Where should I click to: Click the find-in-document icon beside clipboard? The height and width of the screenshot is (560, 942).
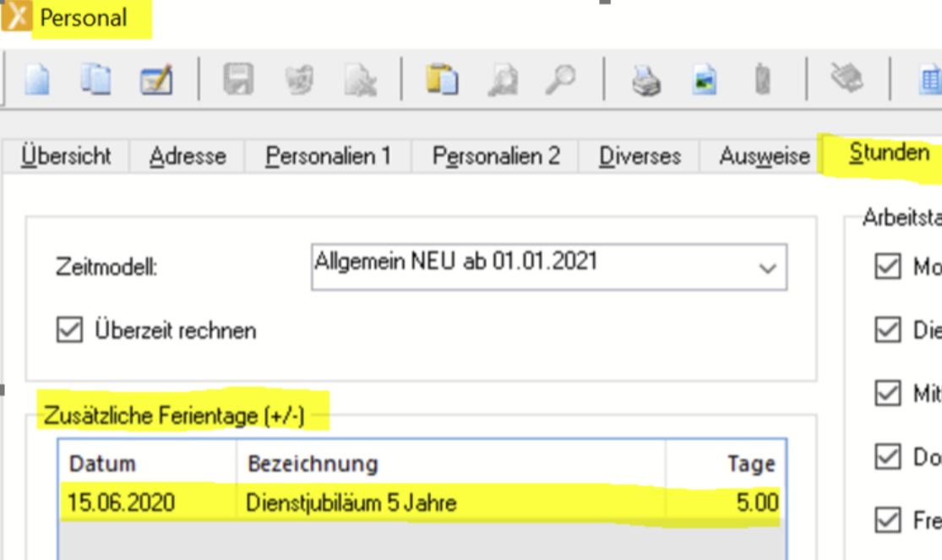tap(502, 79)
